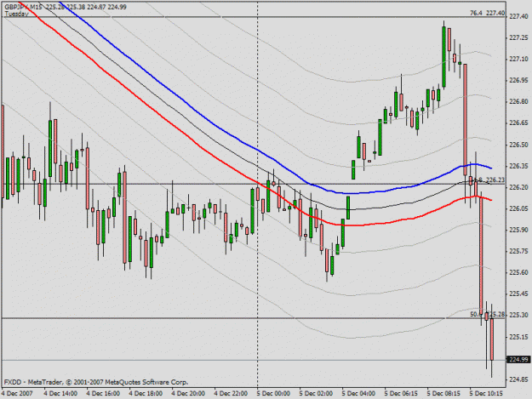The image size is (532, 399).
Task: Click 226.95 on the price scale
Action: pyautogui.click(x=518, y=80)
